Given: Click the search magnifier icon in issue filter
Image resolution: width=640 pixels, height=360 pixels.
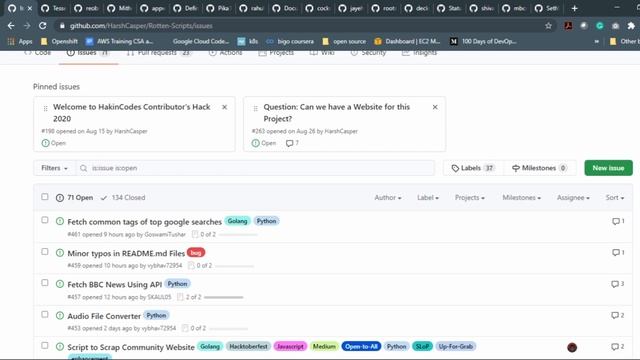Looking at the screenshot, I should pyautogui.click(x=84, y=168).
